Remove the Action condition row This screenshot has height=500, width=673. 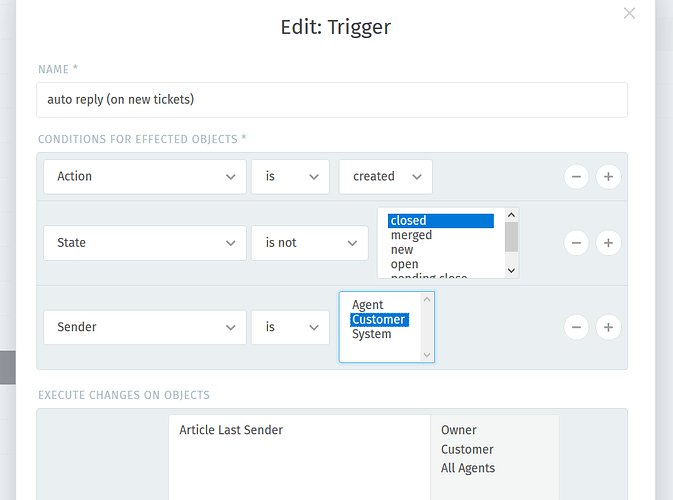(x=576, y=176)
